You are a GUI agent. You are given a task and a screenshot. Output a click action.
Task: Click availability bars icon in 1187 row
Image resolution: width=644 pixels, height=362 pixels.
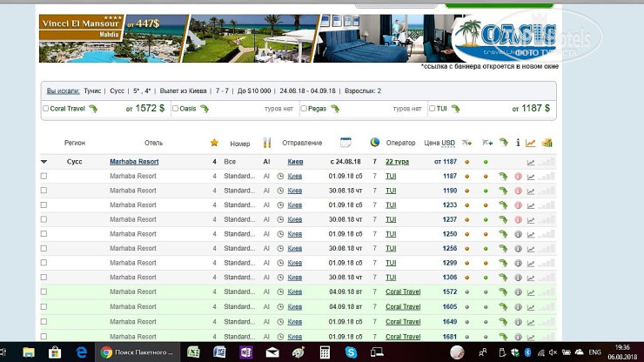tap(547, 177)
